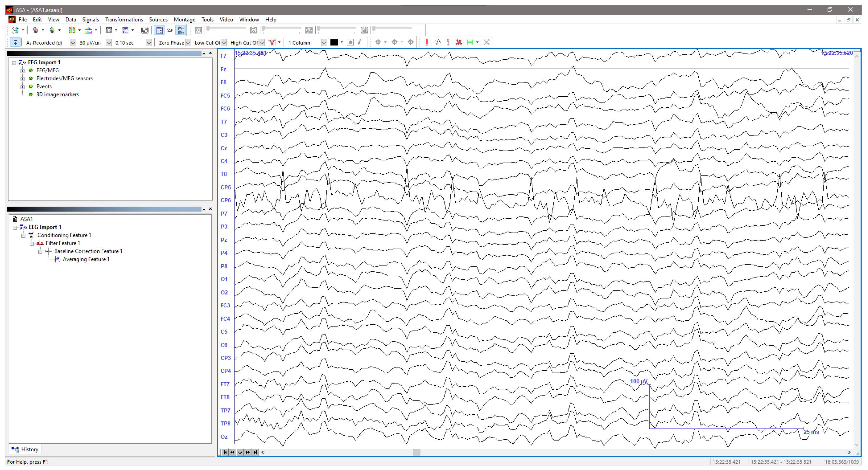Click the horizontal scrollbar thumb under EEG

[x=416, y=452]
